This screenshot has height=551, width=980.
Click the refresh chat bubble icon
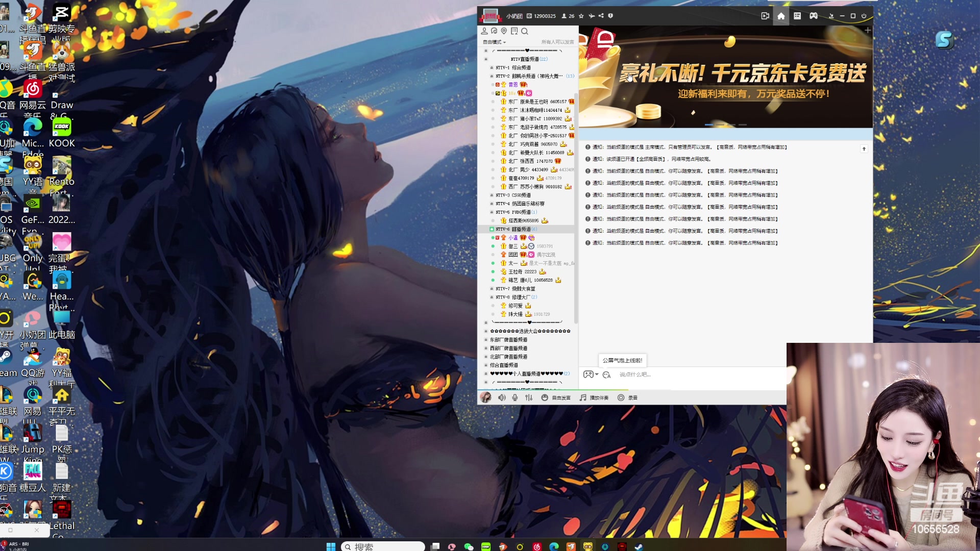click(494, 31)
